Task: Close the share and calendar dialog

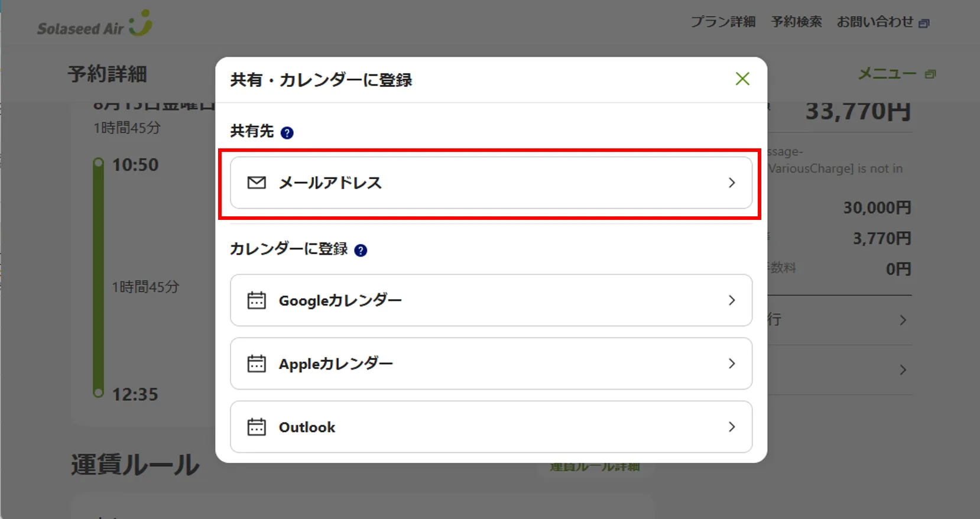Action: pos(742,79)
